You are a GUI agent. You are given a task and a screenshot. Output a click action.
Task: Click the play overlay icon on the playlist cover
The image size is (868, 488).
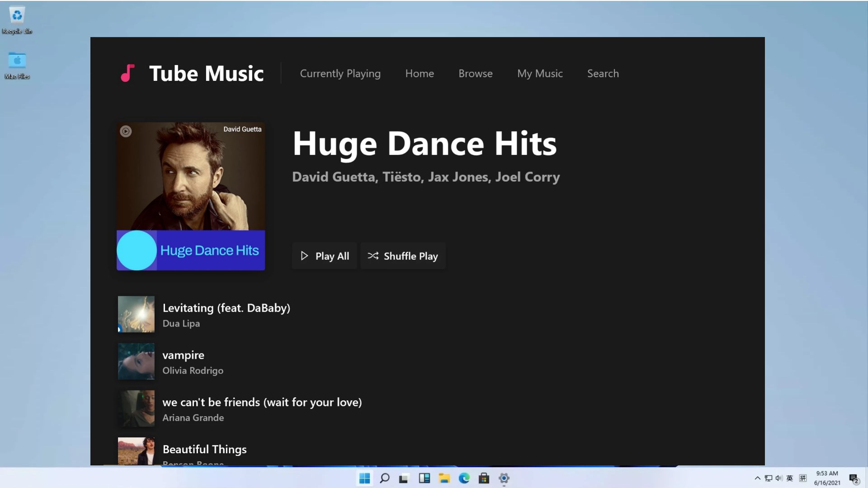126,131
